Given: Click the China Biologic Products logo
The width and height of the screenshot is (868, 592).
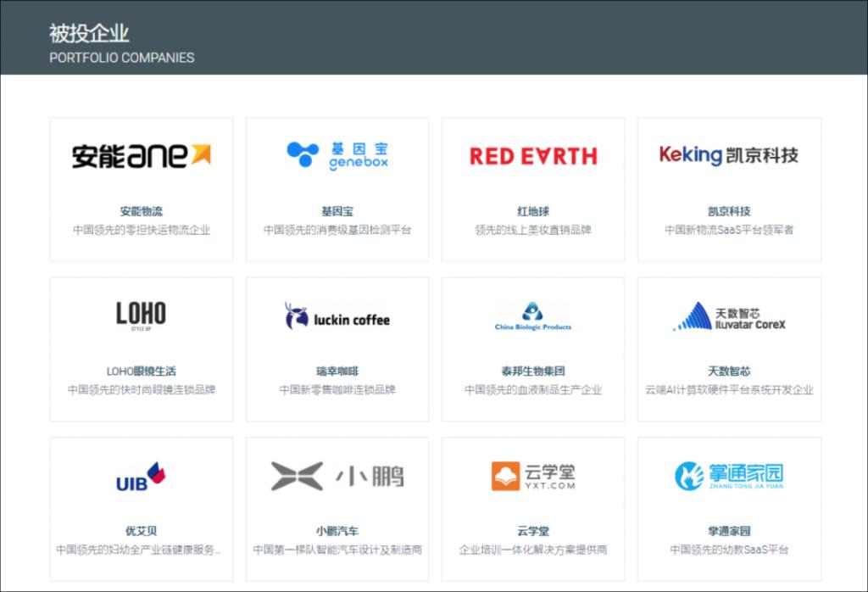Looking at the screenshot, I should point(532,316).
